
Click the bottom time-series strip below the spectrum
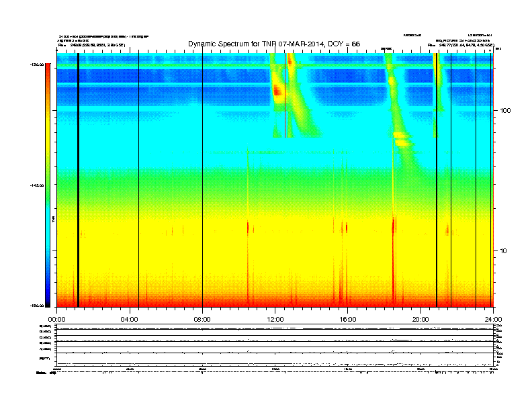click(x=275, y=345)
